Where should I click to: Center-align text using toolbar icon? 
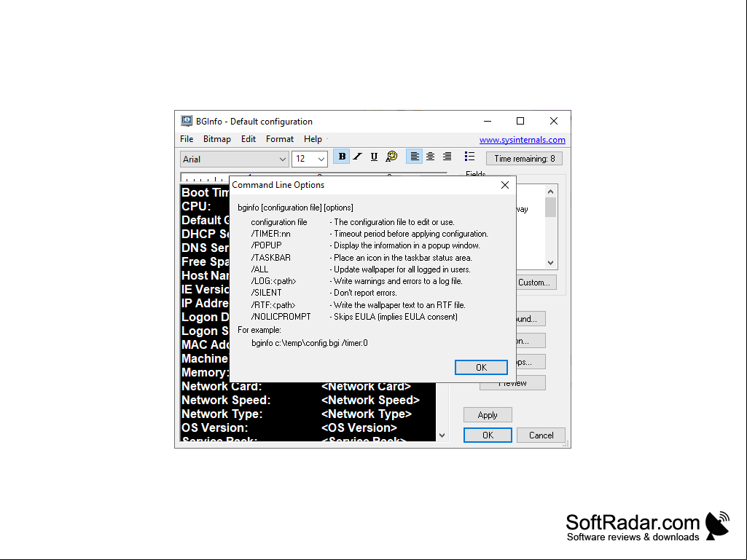coord(430,157)
